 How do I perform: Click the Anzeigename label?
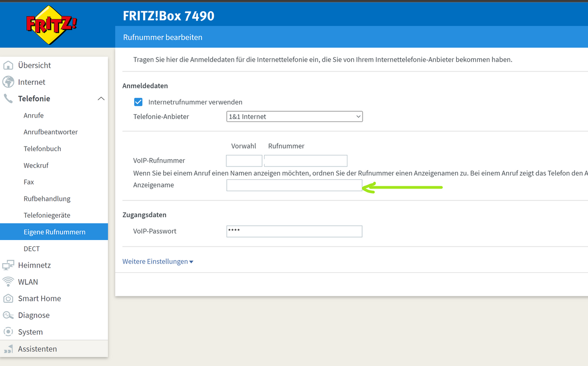(153, 185)
